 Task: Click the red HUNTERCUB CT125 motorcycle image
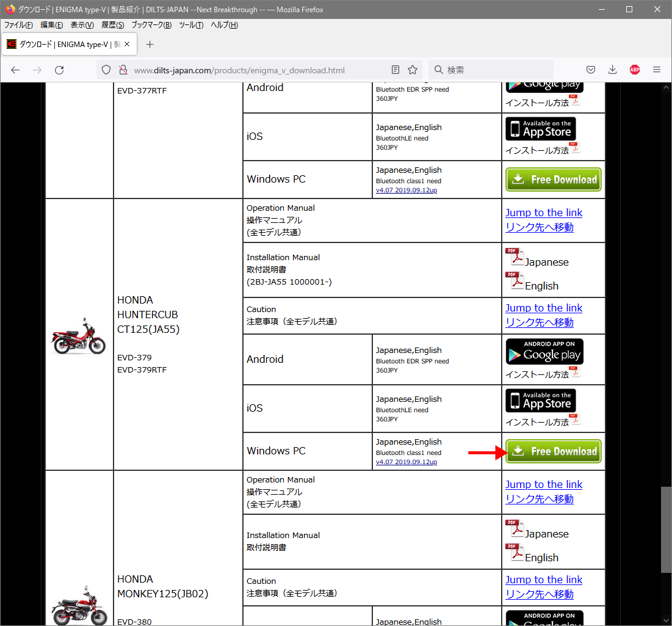tap(79, 336)
